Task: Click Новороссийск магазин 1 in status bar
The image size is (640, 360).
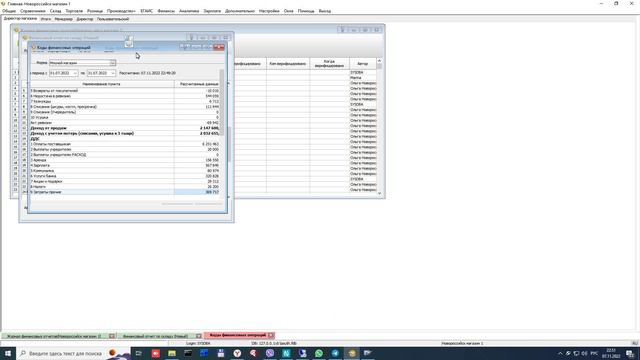Action: pyautogui.click(x=462, y=344)
